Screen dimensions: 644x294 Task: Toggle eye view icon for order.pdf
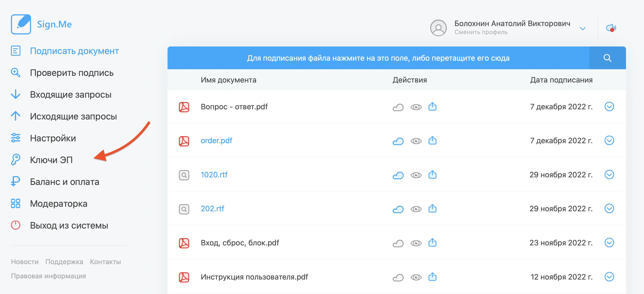pyautogui.click(x=416, y=141)
